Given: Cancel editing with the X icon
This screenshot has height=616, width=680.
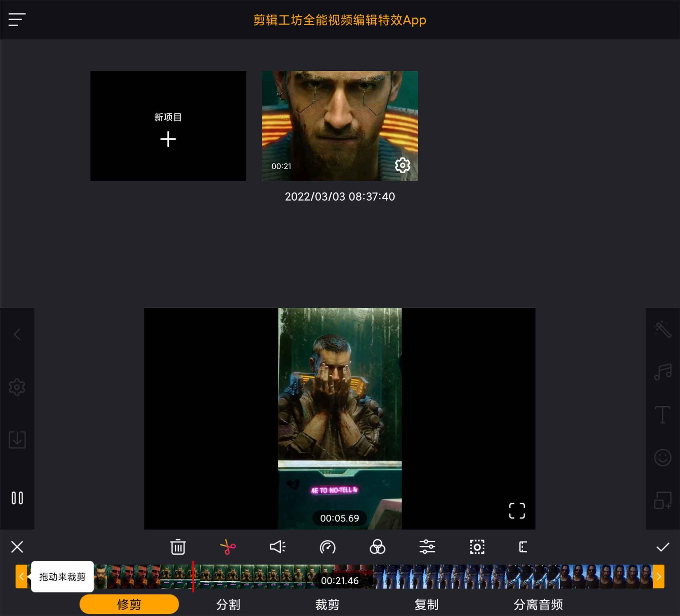Looking at the screenshot, I should click(17, 547).
